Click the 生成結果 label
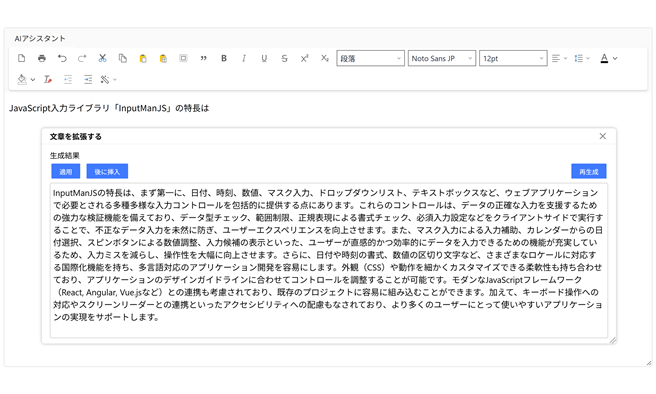The width and height of the screenshot is (656, 394). (64, 156)
